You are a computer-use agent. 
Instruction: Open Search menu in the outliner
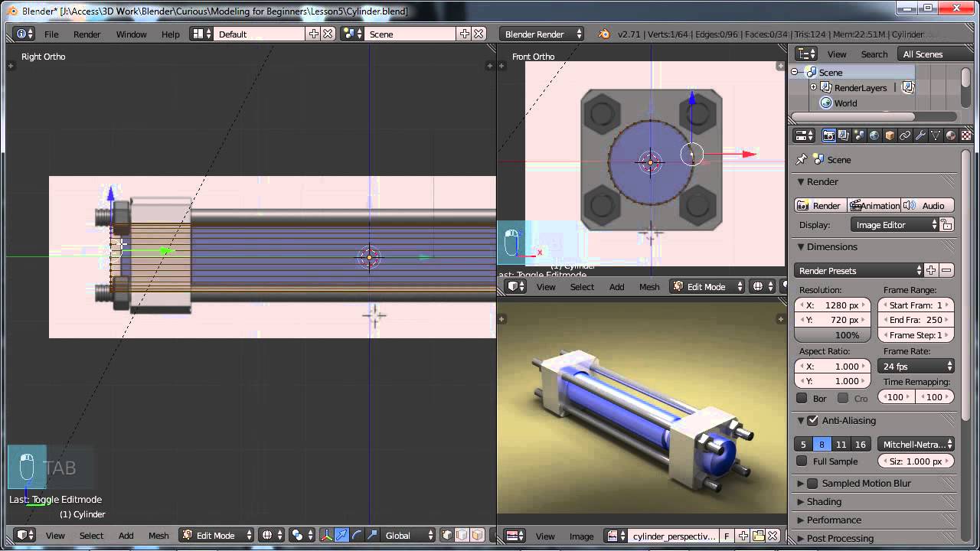pos(874,54)
